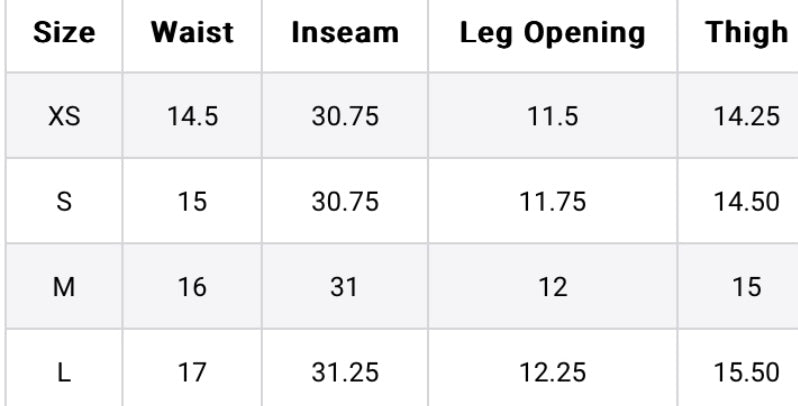Click the Inseam column header
Image resolution: width=798 pixels, height=406 pixels.
click(x=345, y=33)
